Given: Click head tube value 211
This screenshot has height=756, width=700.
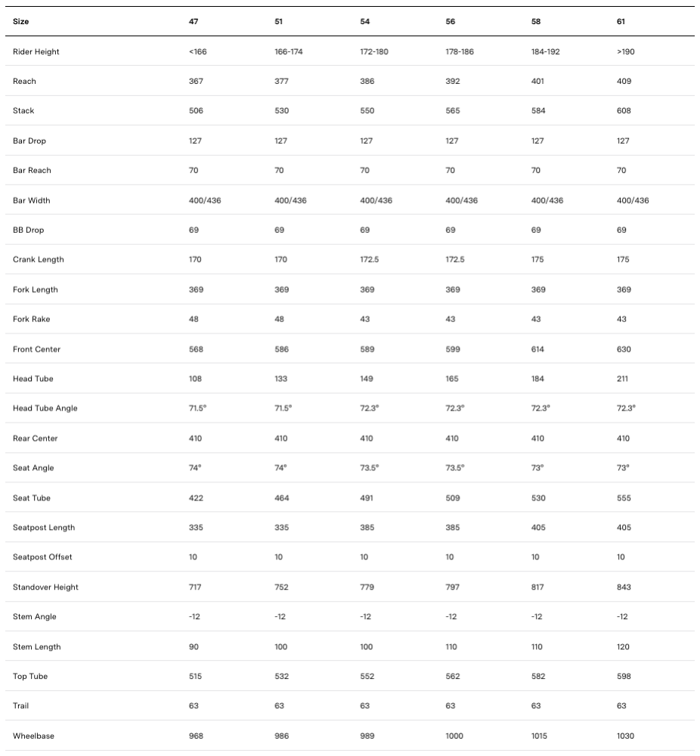Looking at the screenshot, I should click(622, 379).
